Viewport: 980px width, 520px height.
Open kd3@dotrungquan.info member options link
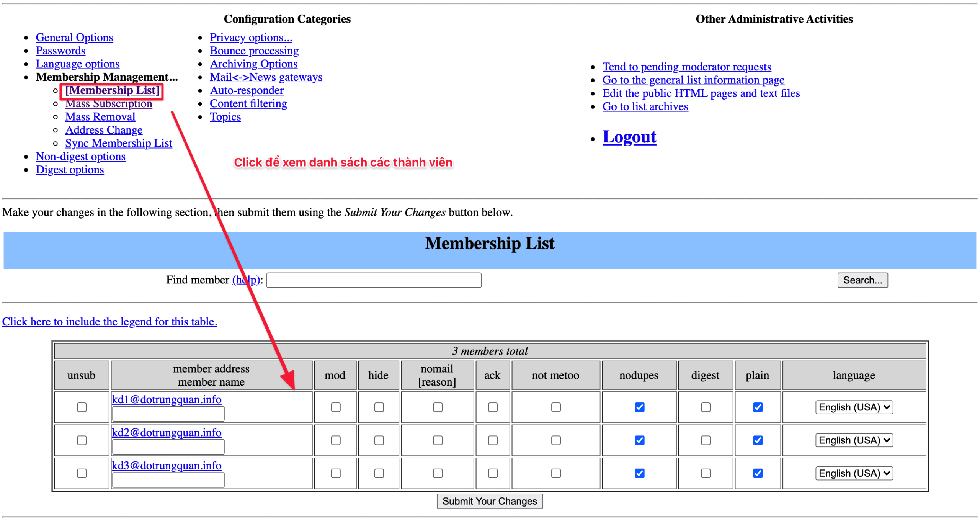coord(166,466)
